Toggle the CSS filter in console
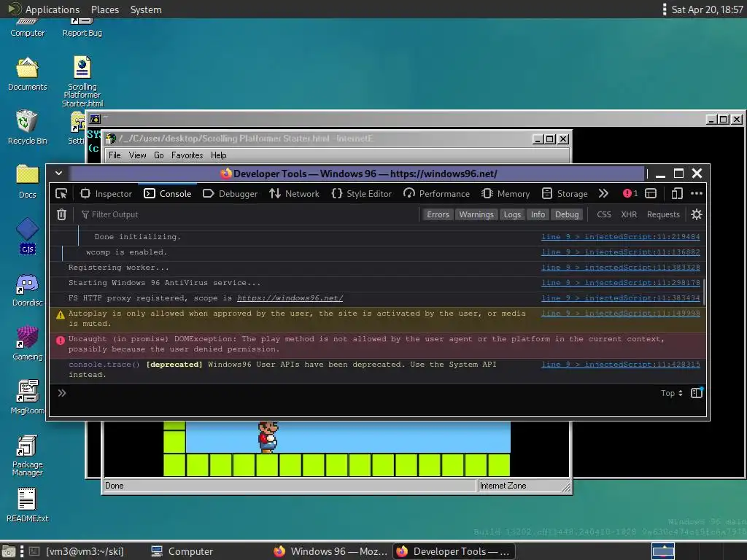747x560 pixels. point(603,214)
